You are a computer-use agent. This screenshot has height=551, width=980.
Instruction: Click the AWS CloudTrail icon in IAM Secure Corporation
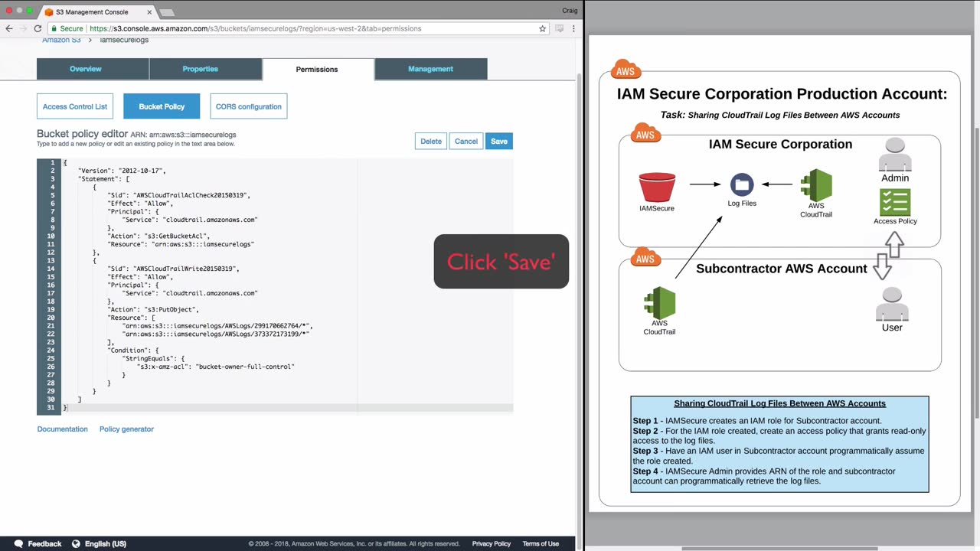click(816, 184)
